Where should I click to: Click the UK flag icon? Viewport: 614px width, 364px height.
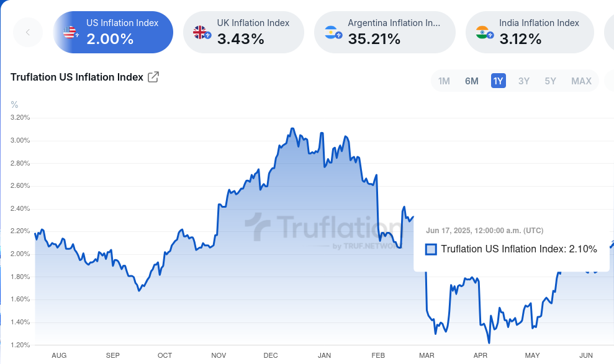[201, 32]
